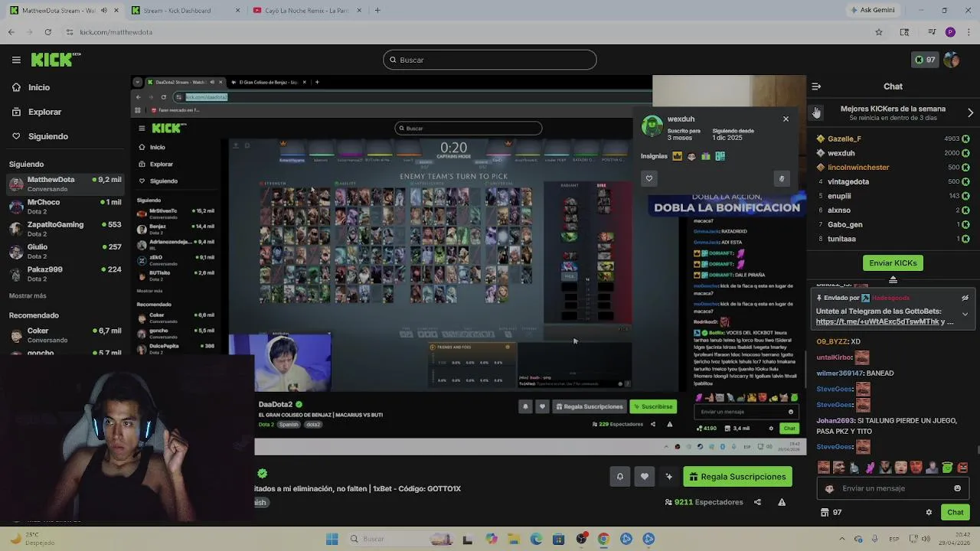Focus the Kick Buscar search field
The image size is (980, 551).
[490, 60]
